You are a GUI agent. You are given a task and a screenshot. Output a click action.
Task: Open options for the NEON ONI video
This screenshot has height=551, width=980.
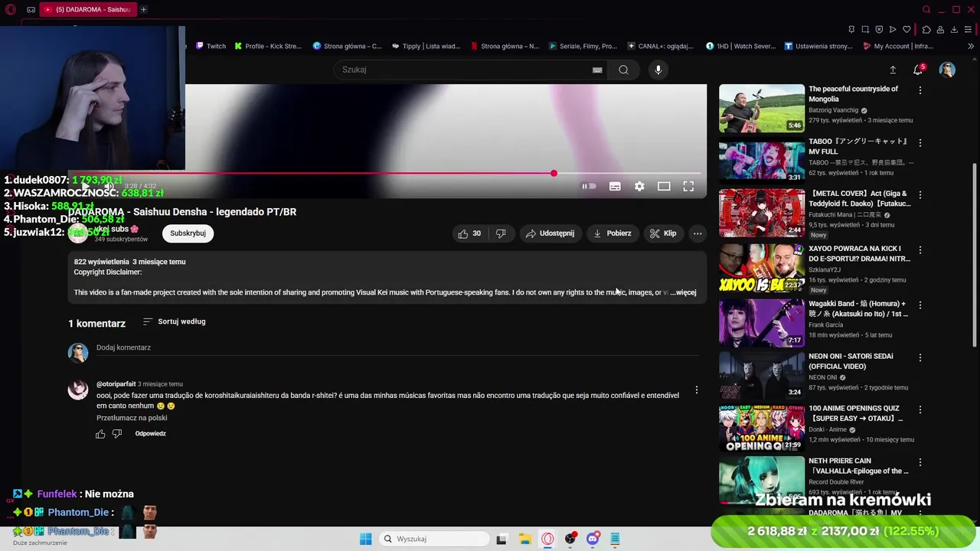(x=920, y=357)
